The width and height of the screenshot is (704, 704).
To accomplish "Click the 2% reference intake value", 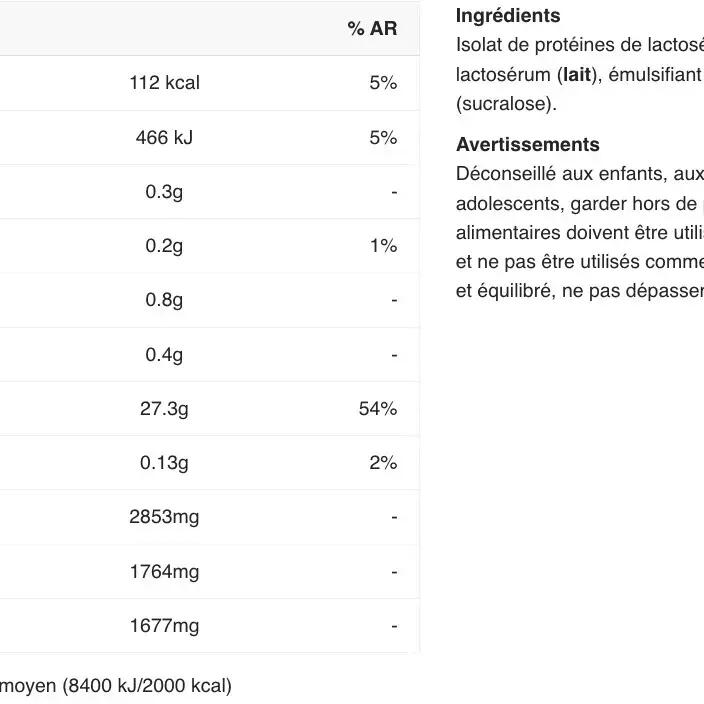I will point(383,463).
